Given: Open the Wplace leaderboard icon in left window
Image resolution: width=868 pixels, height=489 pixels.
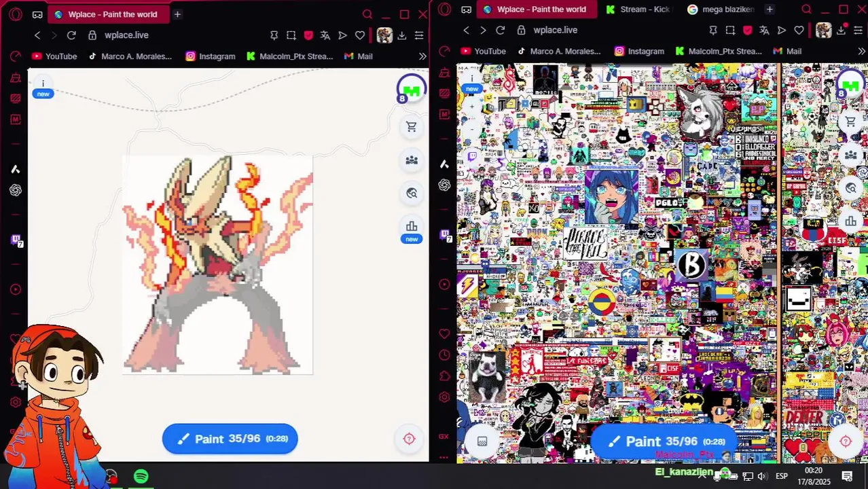Looking at the screenshot, I should [x=412, y=226].
